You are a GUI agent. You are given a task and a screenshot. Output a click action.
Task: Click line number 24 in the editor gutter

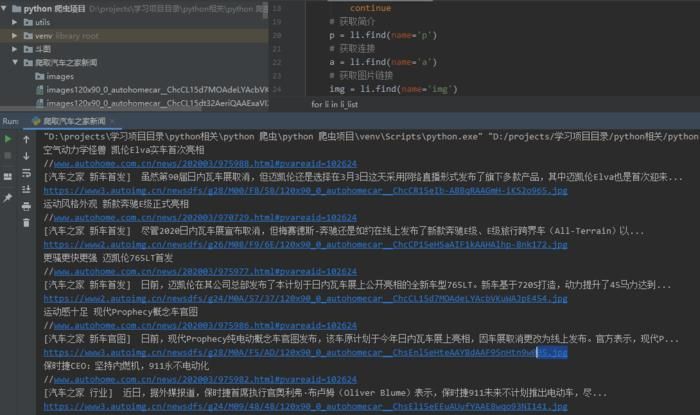[277, 89]
